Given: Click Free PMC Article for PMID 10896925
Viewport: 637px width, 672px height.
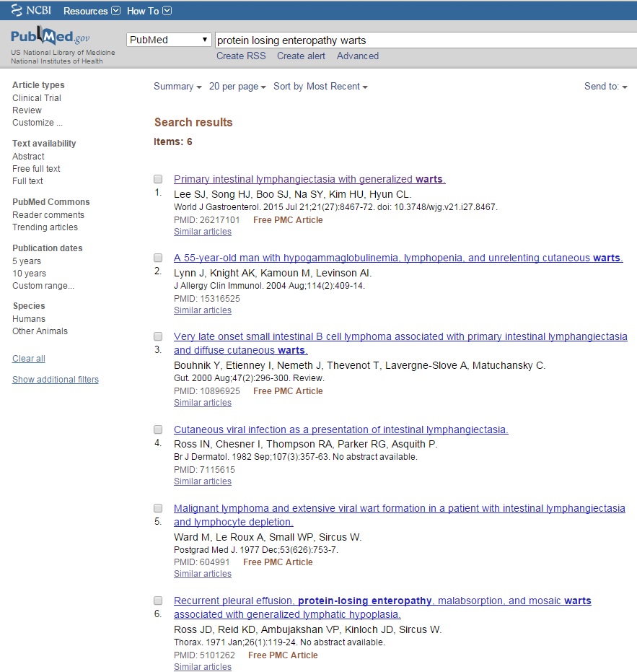Looking at the screenshot, I should 288,391.
